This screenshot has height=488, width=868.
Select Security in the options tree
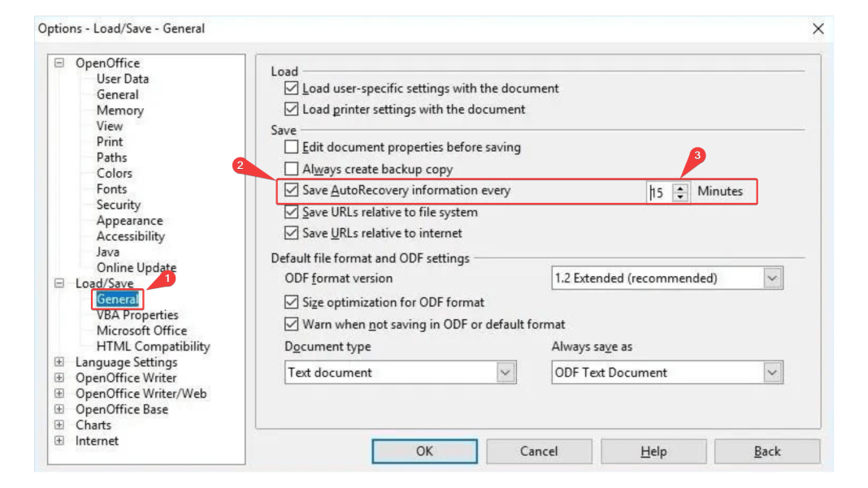coord(119,205)
